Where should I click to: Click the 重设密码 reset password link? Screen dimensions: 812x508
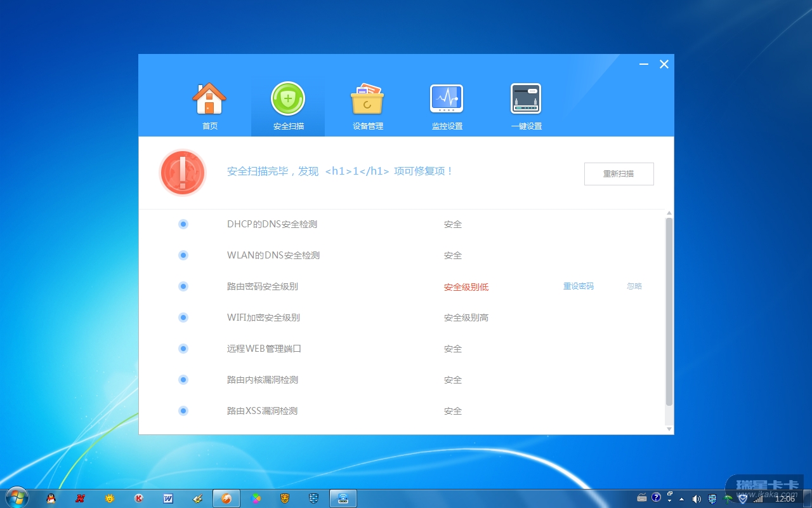[579, 286]
